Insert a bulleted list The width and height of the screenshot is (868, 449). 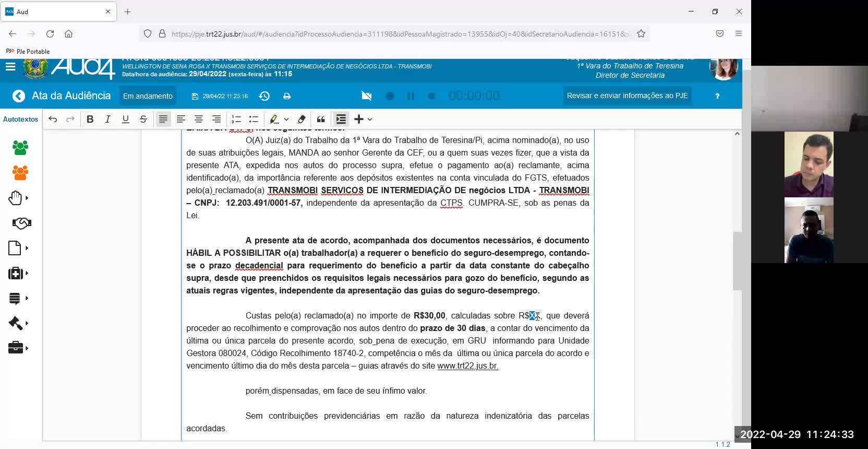(x=254, y=119)
